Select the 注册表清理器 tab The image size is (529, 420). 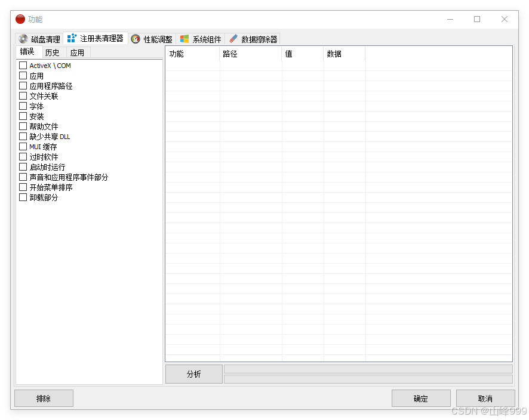coord(96,38)
